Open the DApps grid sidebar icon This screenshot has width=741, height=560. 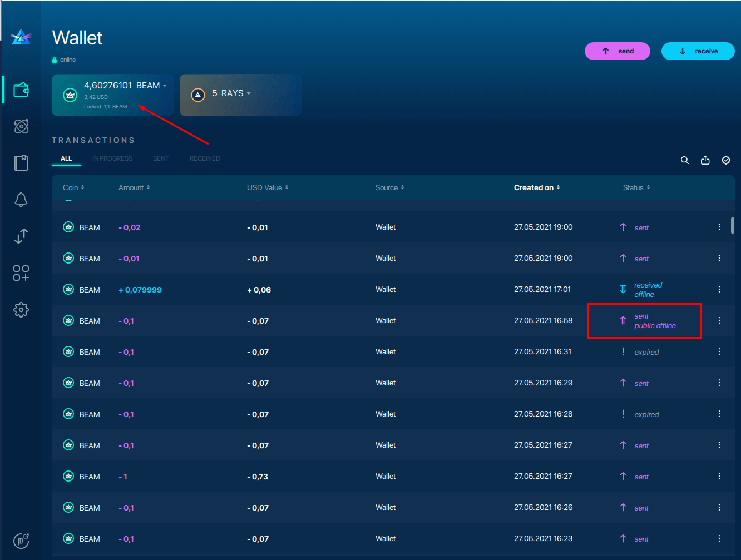(21, 273)
